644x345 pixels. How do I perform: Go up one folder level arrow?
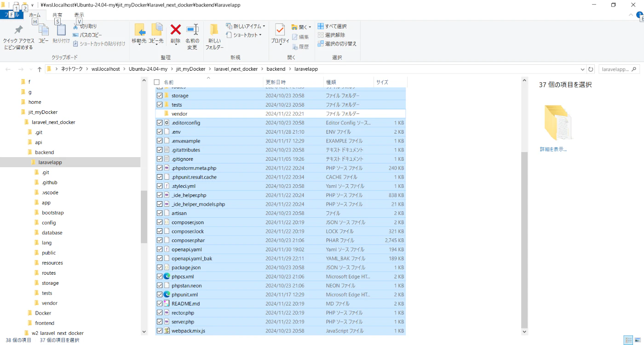click(x=40, y=69)
